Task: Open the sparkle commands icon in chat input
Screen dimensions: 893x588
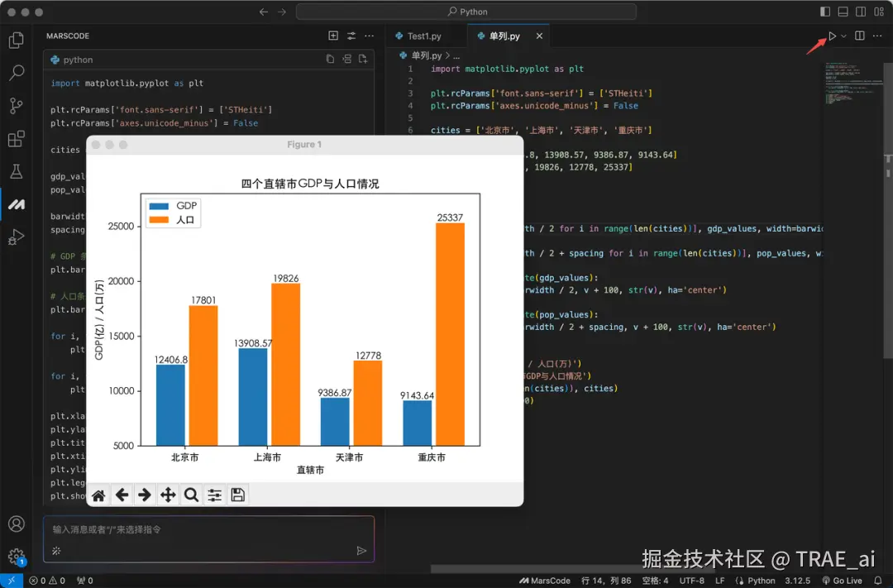Action: 56,551
